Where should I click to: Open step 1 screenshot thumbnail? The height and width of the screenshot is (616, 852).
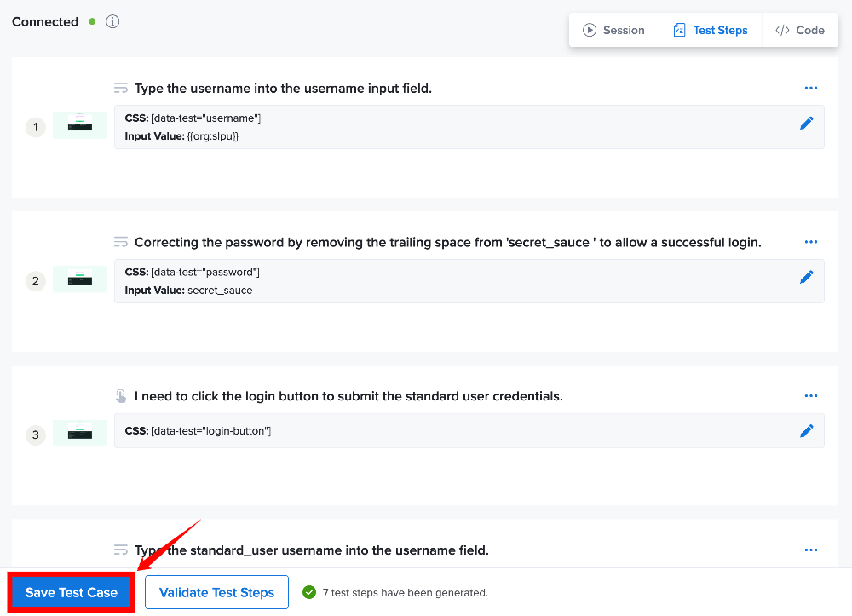pos(80,125)
